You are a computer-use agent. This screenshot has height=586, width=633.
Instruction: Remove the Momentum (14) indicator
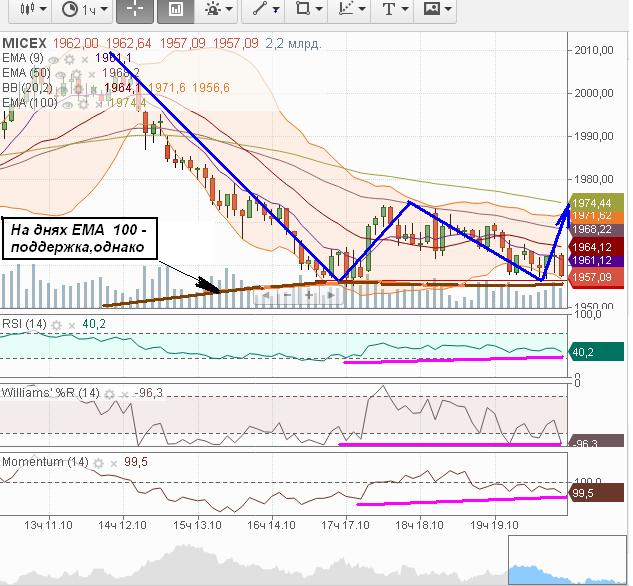[x=114, y=463]
